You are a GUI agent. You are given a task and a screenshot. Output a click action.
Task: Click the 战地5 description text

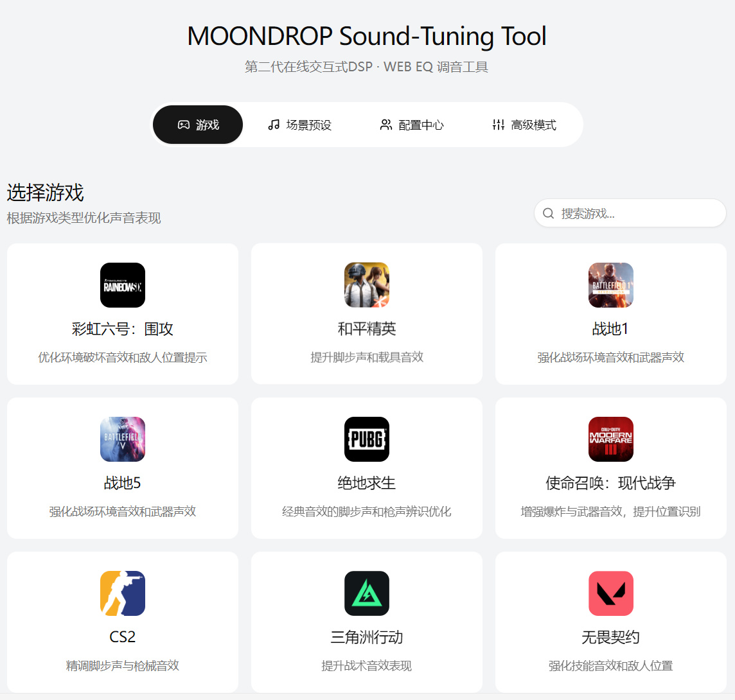coord(123,512)
